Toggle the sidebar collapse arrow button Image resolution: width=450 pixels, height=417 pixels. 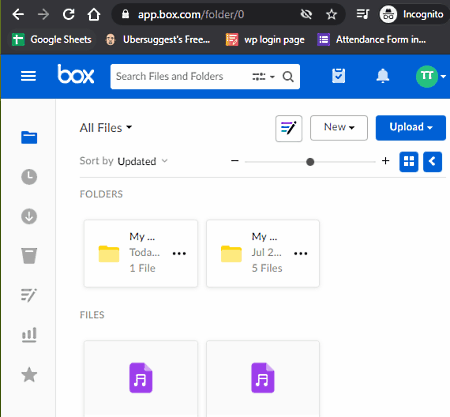tap(432, 162)
